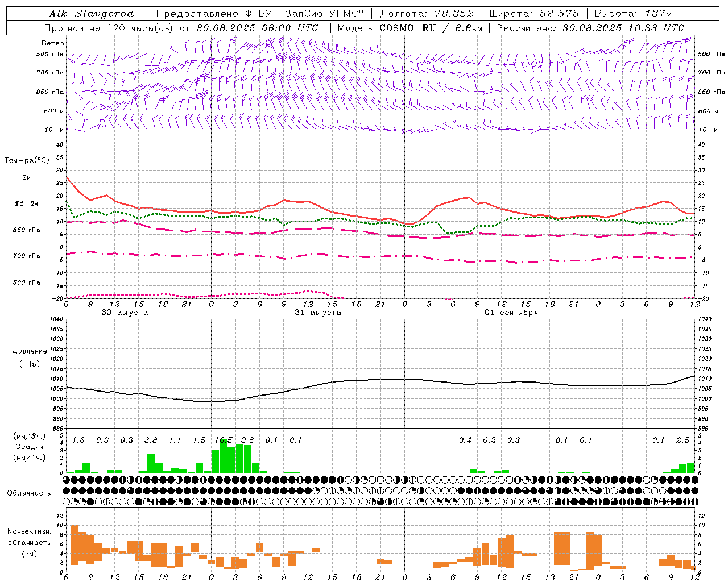Viewport: 728px width, 582px height.
Task: Click the calculated time 30.08.2025 10:38 UTC
Action: coord(623,28)
